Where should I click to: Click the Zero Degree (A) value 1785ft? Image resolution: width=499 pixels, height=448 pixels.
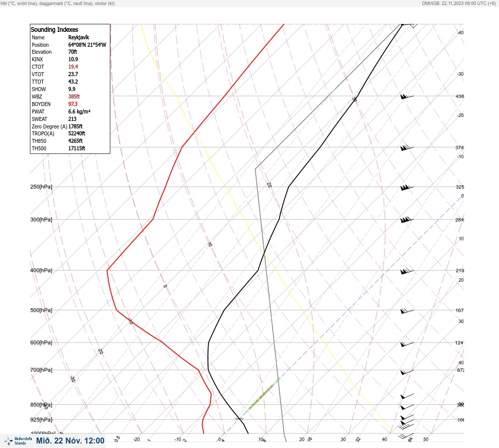pyautogui.click(x=76, y=126)
